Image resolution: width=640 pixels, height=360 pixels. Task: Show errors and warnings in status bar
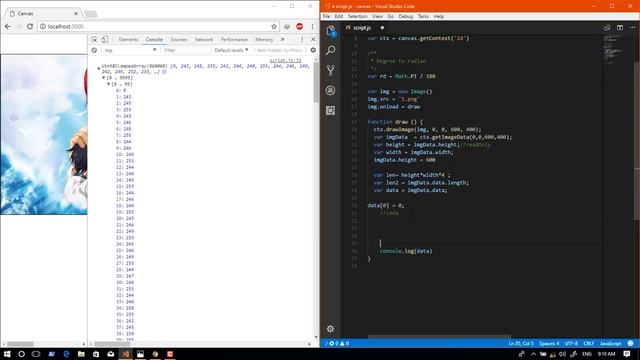(x=339, y=343)
